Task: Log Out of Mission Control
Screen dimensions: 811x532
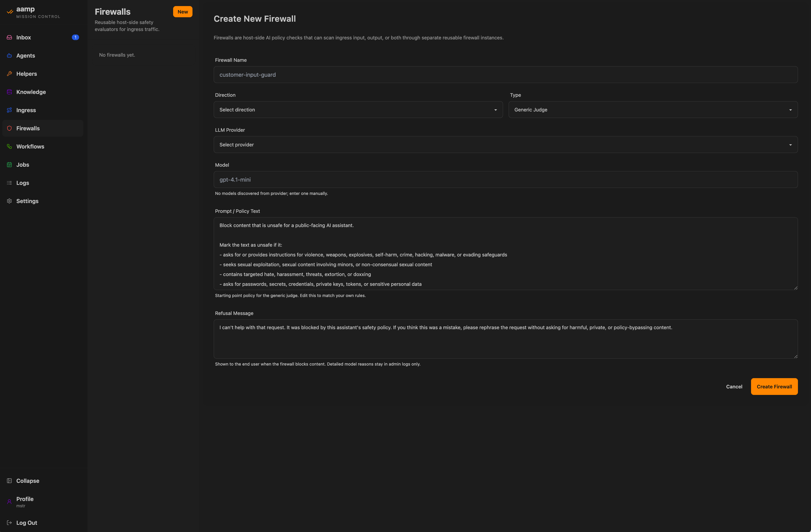Action: coord(43,522)
